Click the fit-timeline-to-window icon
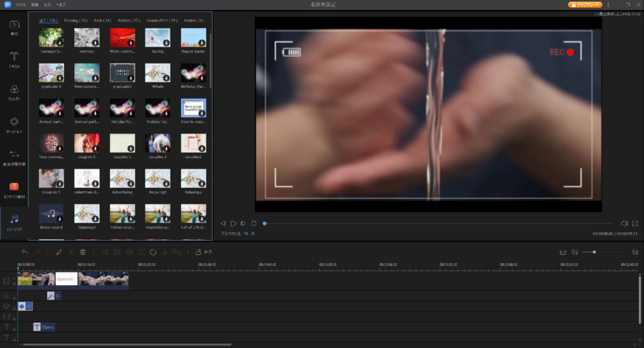The image size is (644, 348). [x=563, y=252]
